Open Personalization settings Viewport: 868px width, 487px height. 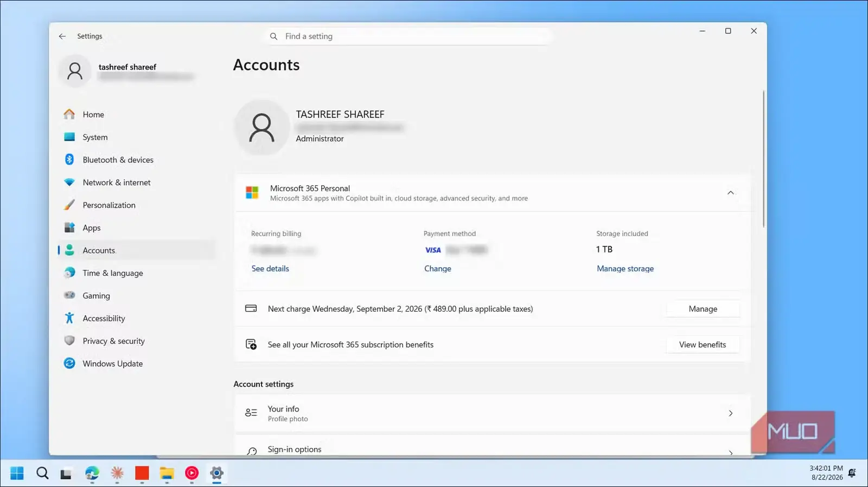tap(137, 205)
